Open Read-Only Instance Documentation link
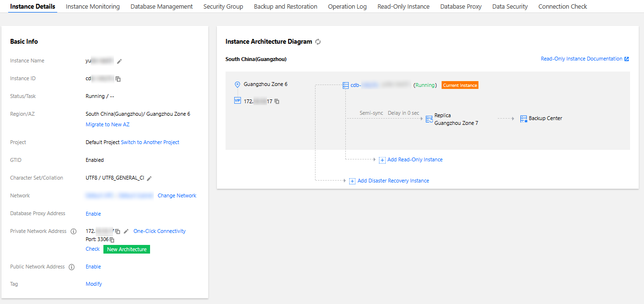The width and height of the screenshot is (644, 304). tap(581, 59)
